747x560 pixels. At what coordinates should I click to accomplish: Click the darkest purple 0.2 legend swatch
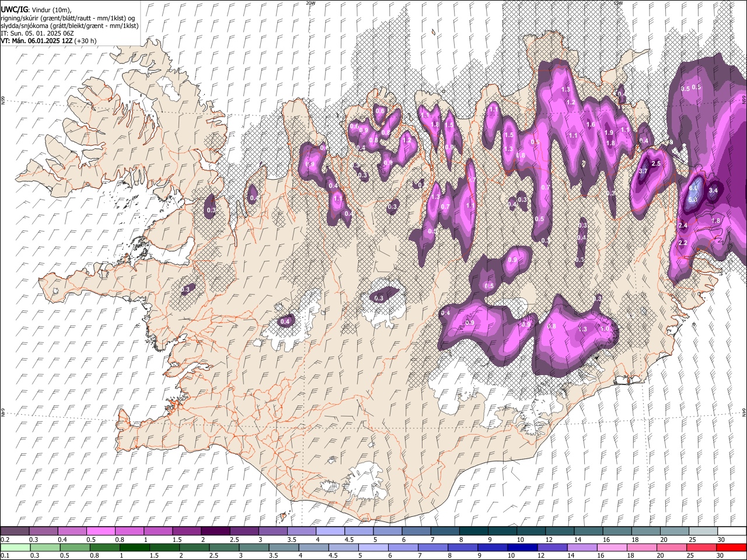pos(15,531)
